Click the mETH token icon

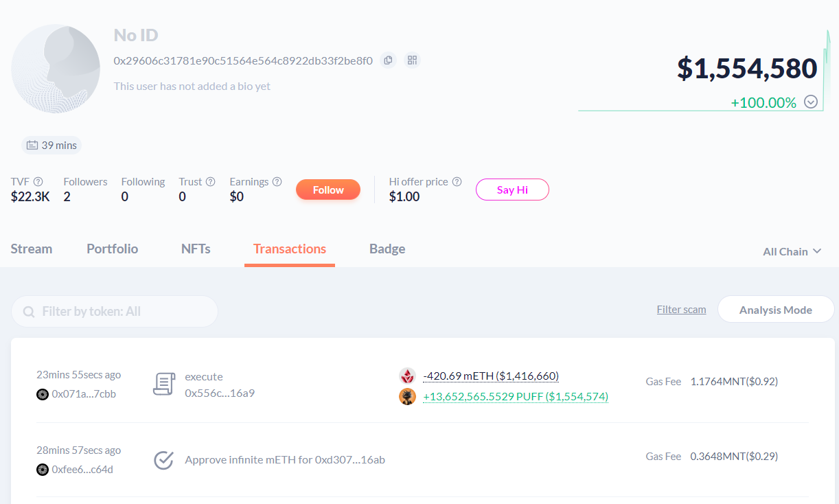pos(408,376)
